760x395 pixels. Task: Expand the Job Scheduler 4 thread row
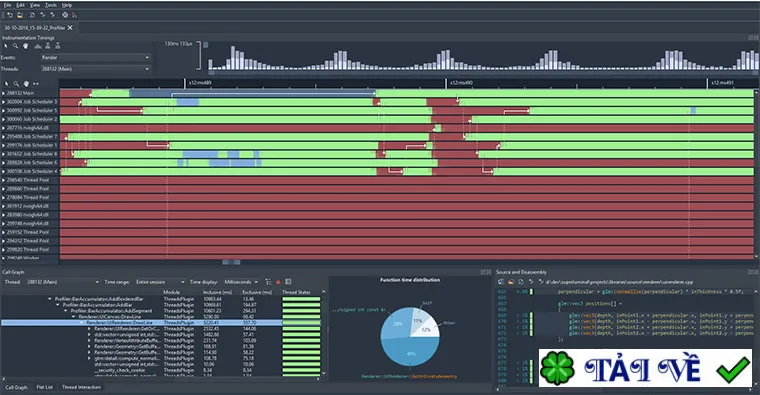tap(3, 171)
